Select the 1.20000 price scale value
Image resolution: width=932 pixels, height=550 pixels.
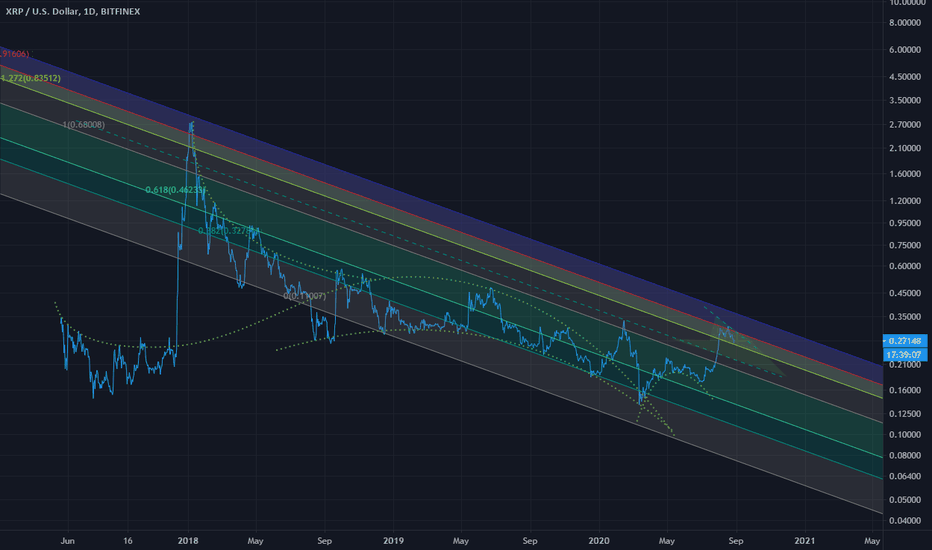[x=905, y=201]
